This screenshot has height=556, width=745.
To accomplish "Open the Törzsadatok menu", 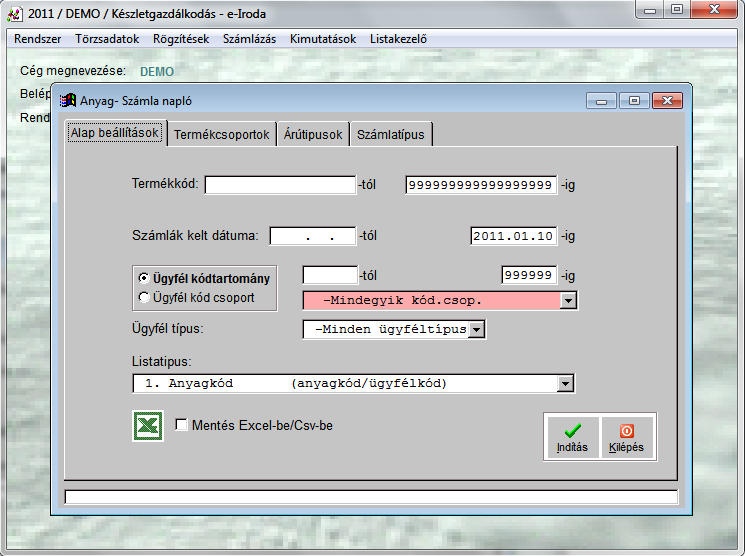I will click(108, 39).
